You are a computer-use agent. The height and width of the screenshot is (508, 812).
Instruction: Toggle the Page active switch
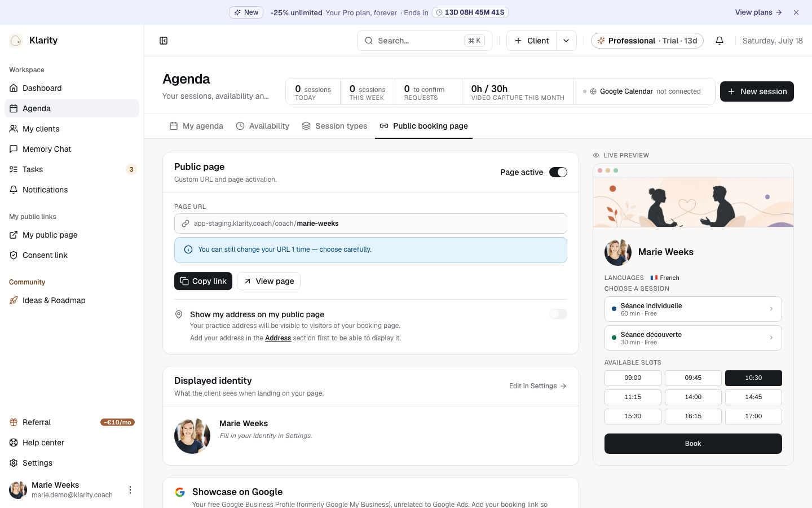(x=558, y=172)
